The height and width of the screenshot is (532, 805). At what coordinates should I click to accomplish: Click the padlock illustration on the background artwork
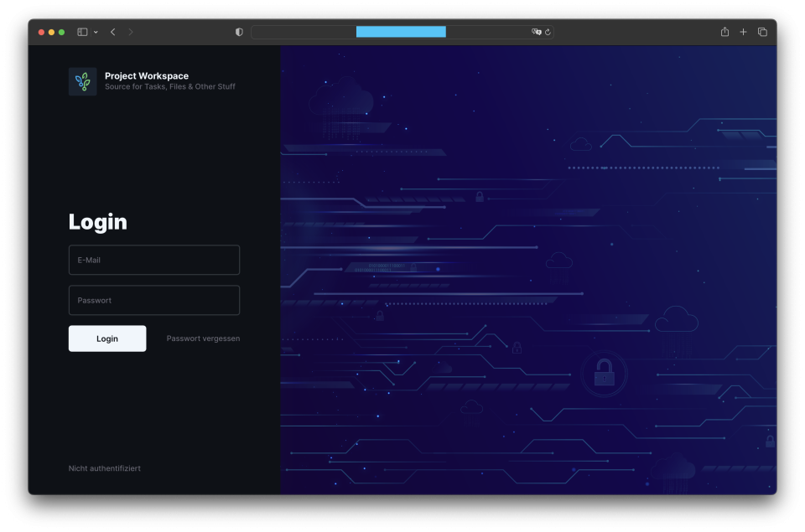605,374
